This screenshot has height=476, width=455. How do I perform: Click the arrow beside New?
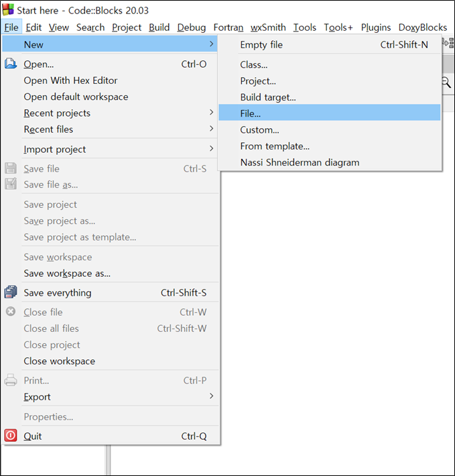[212, 44]
